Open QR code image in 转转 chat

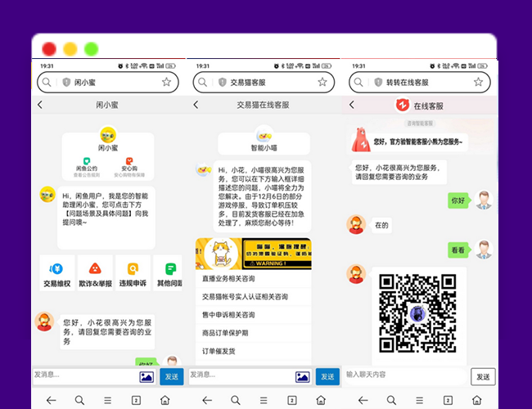pos(417,313)
